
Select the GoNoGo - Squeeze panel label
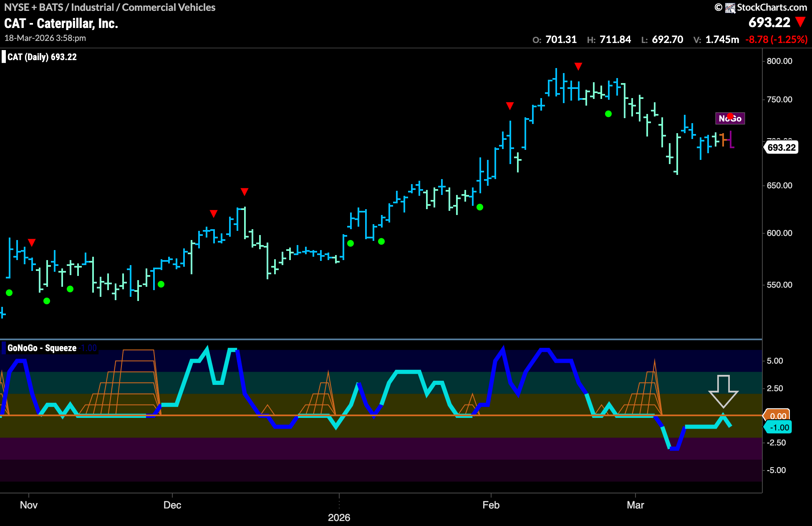click(x=42, y=348)
